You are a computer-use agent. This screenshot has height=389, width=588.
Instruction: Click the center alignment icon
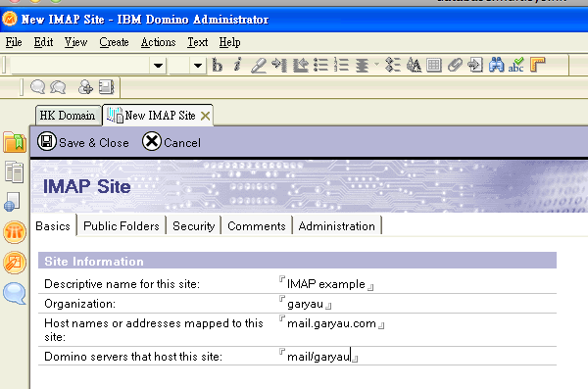(363, 66)
